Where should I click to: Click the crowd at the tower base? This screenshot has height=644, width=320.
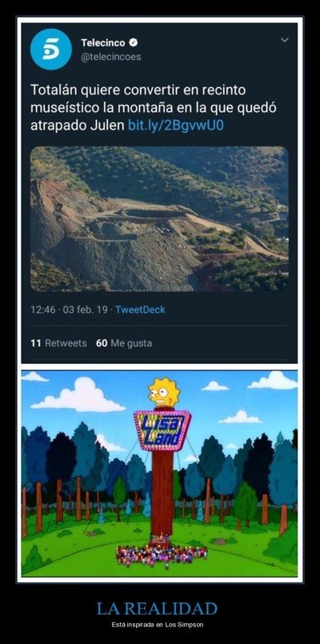[162, 554]
